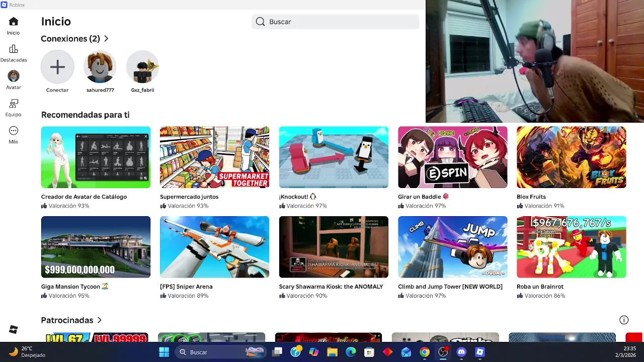Open Creador de Avatar de Catálogo thumbnail
Screen dimensions: 644x362
[96, 157]
